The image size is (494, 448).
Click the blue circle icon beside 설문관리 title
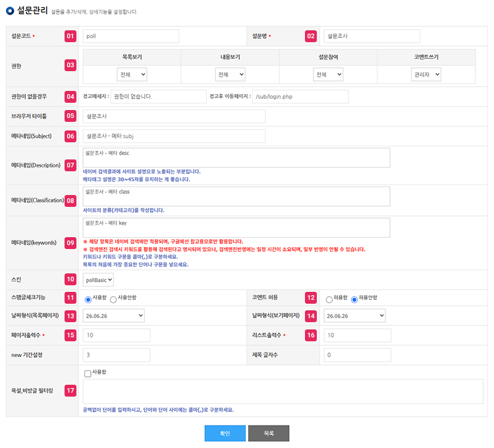[10, 11]
